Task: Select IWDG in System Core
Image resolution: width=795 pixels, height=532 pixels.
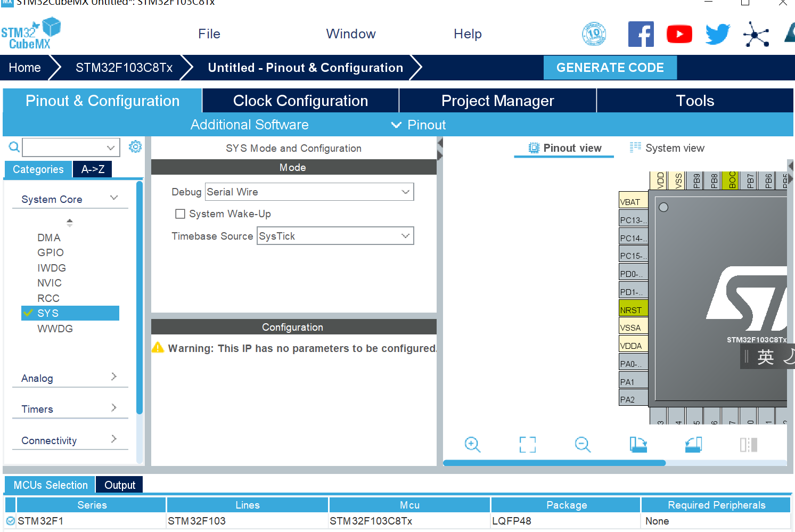Action: [52, 268]
